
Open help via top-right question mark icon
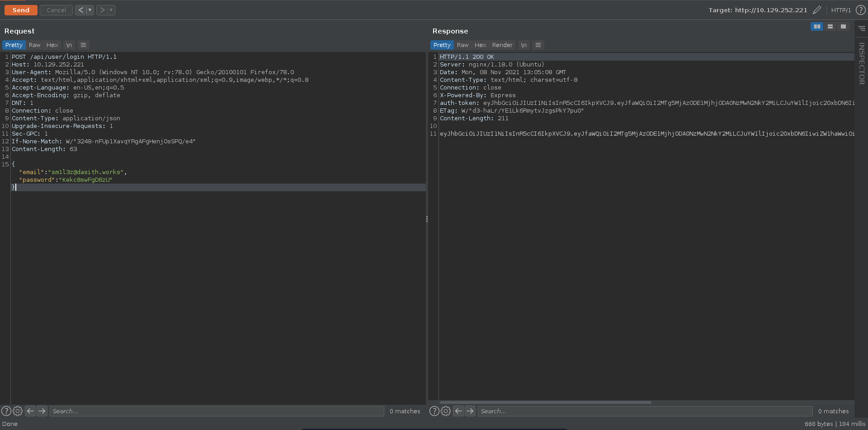pos(860,10)
